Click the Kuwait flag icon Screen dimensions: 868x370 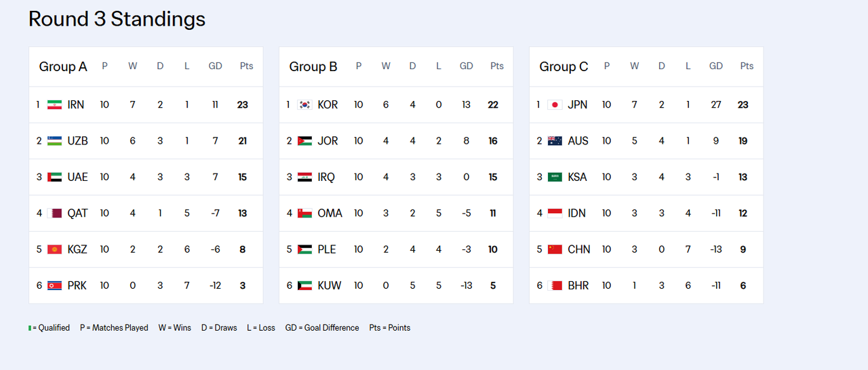coord(305,285)
